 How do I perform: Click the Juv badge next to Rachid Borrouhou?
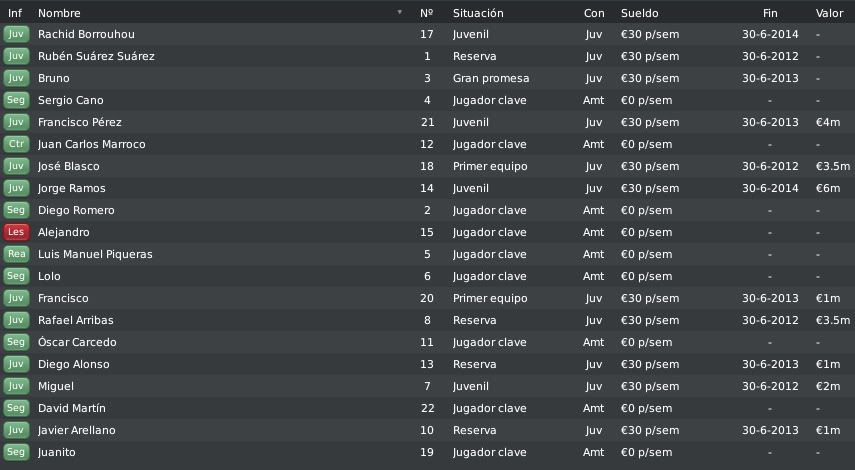point(16,34)
